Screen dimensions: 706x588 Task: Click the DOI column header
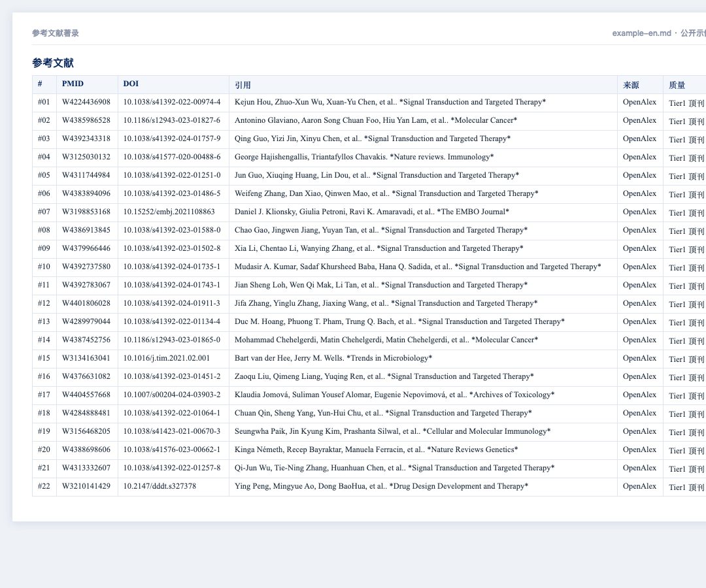[x=131, y=84]
